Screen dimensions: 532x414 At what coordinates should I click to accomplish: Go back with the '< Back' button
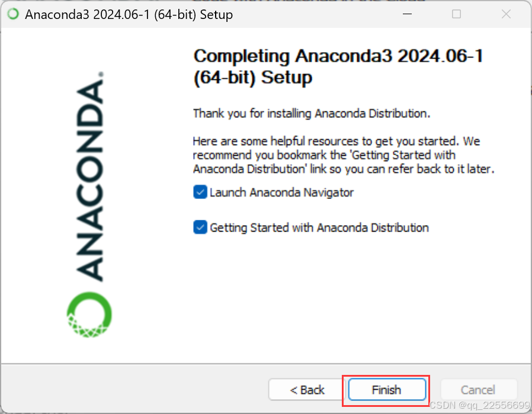click(307, 390)
